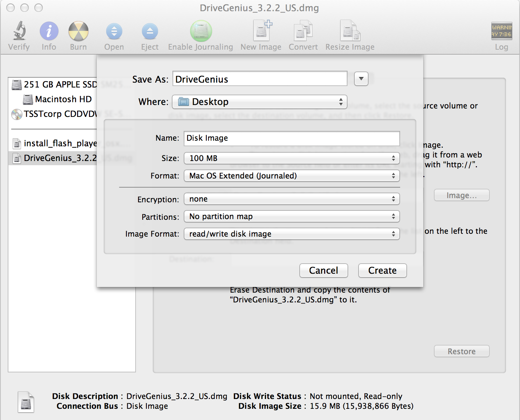Click the Resize Image toolbar icon
The width and height of the screenshot is (520, 420).
pyautogui.click(x=350, y=31)
